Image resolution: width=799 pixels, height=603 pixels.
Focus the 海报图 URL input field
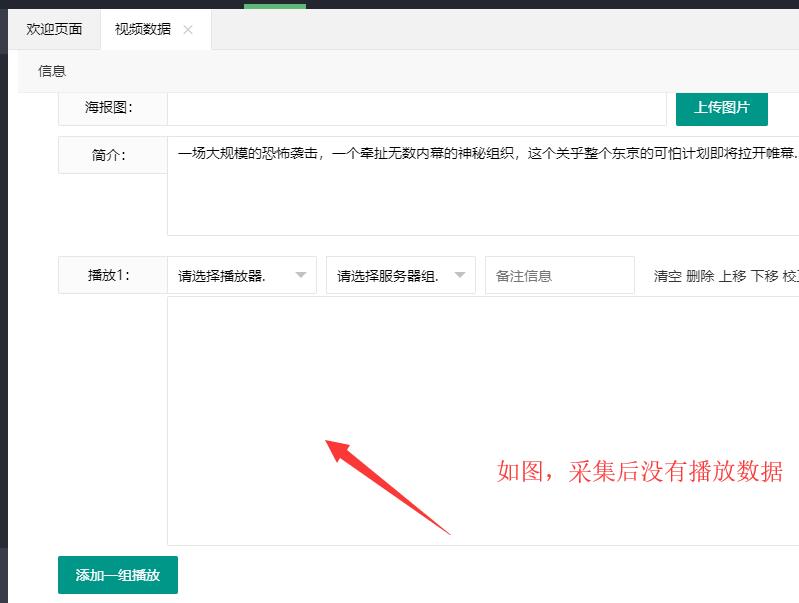click(x=417, y=108)
